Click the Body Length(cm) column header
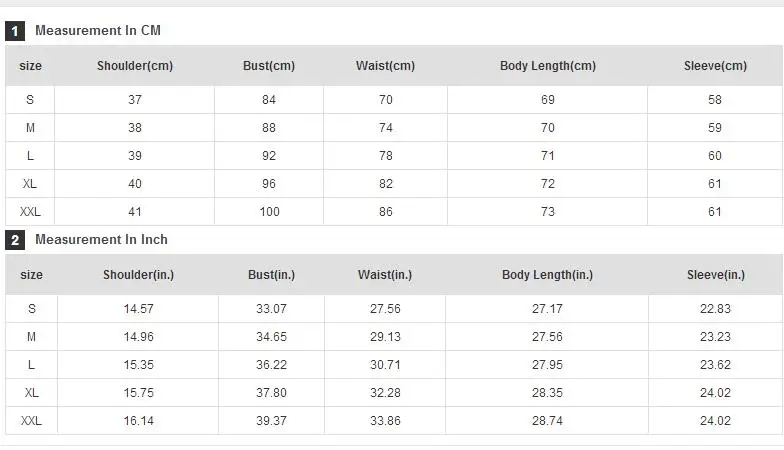784x450 pixels. pos(548,66)
